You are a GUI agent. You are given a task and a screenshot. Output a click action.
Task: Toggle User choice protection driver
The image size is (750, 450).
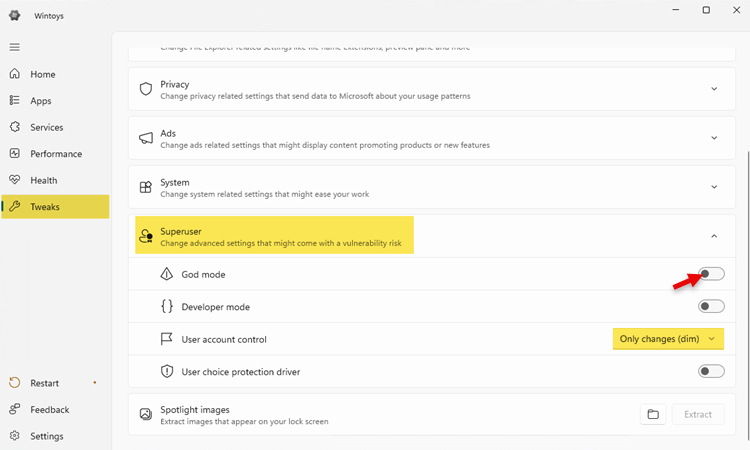coord(711,372)
